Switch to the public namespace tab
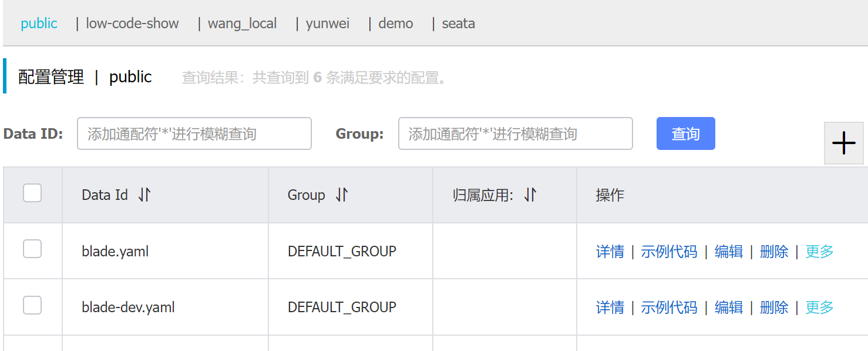The image size is (868, 351). pos(39,24)
